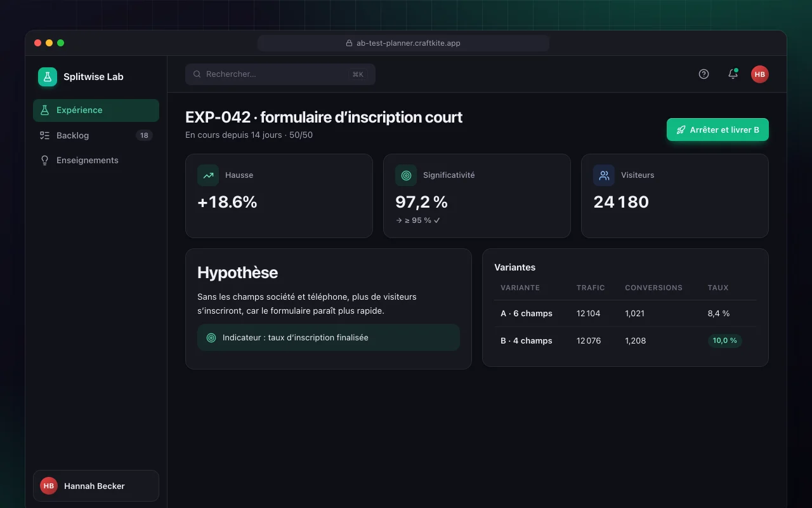The width and height of the screenshot is (812, 508).
Task: Click the 10,0 % rate badge
Action: click(725, 341)
